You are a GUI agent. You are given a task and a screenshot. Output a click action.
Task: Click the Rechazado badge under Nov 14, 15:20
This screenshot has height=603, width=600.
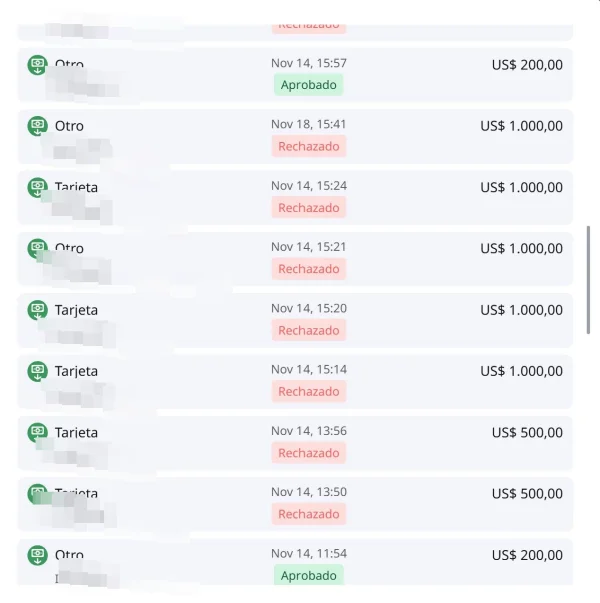point(309,330)
